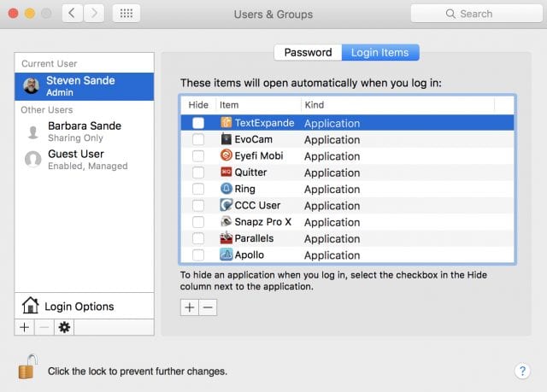This screenshot has width=547, height=392.
Task: Open the help question mark button
Action: [x=523, y=371]
